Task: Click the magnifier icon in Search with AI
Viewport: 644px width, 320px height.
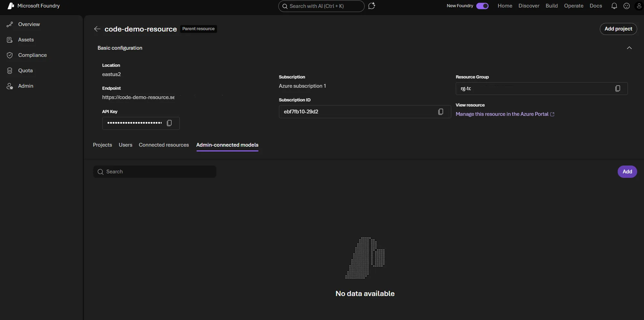Action: (285, 6)
